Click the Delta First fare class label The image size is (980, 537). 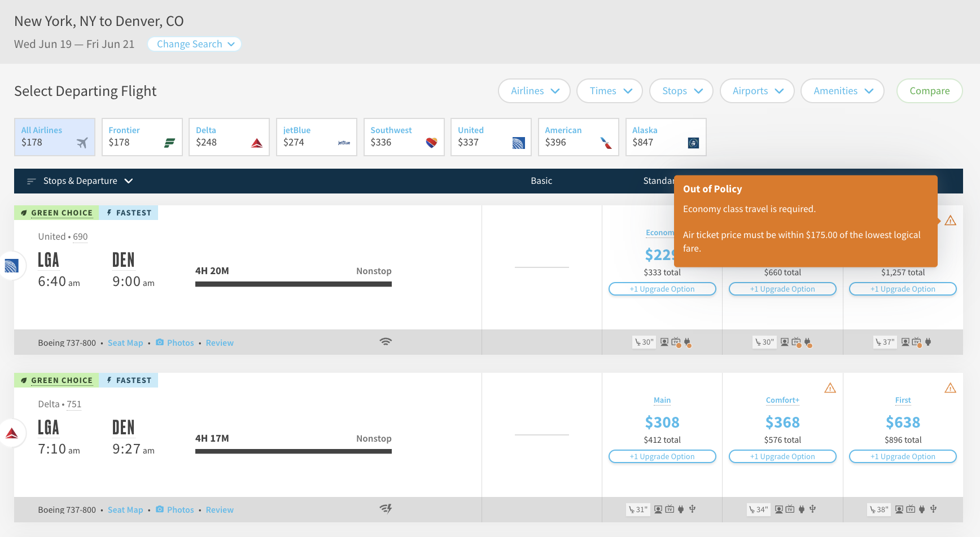pos(903,400)
